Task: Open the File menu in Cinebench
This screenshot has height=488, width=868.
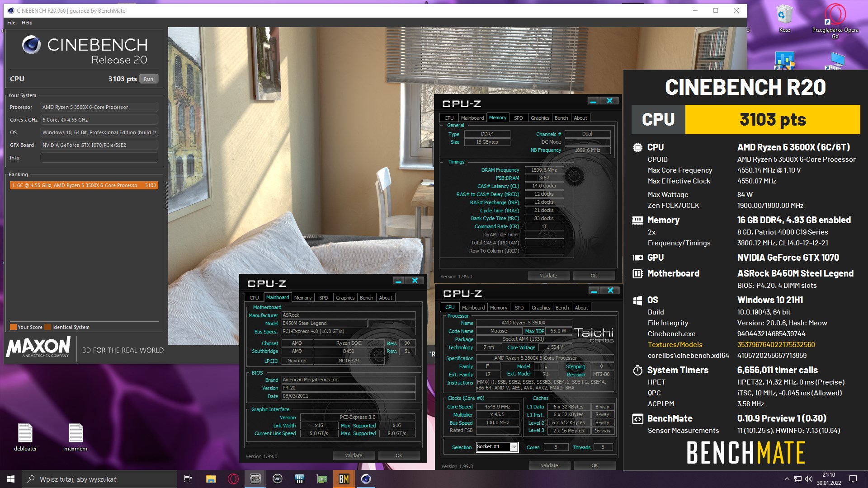Action: pyautogui.click(x=11, y=23)
